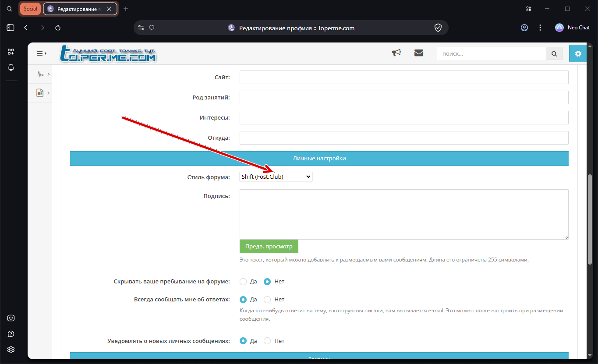
Task: Open the privacy shield icon
Action: pos(438,28)
